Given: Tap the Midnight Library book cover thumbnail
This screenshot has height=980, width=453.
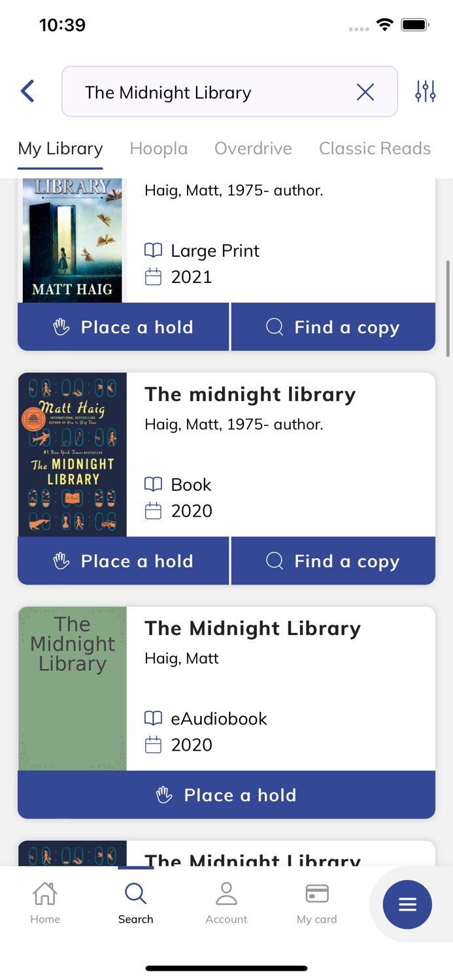Looking at the screenshot, I should pos(72,453).
